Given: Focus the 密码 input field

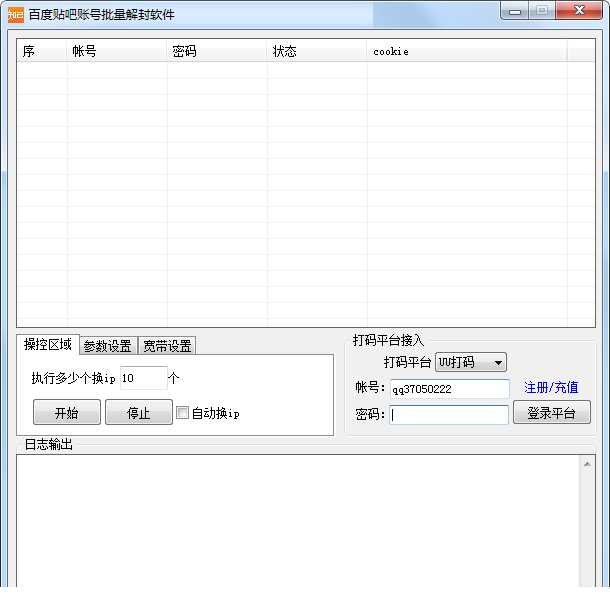Looking at the screenshot, I should [x=449, y=415].
